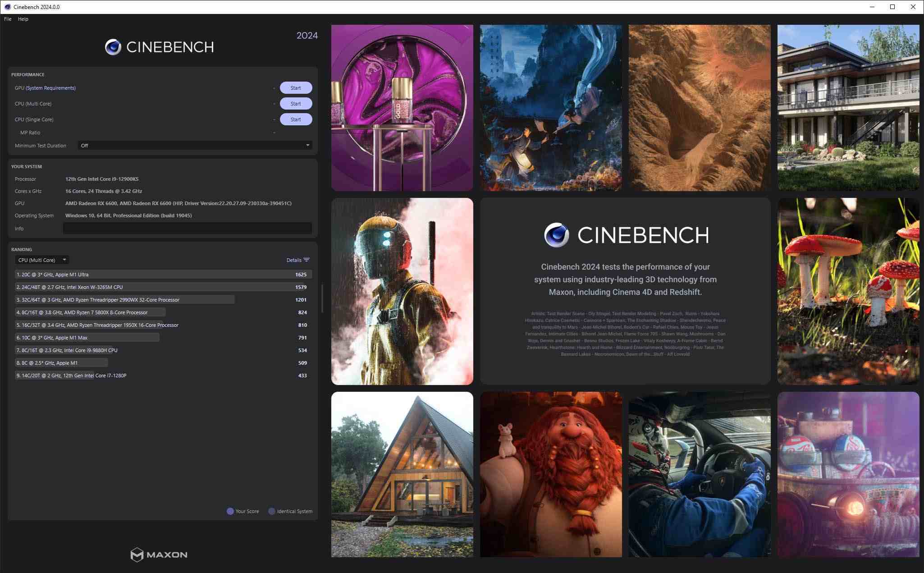The image size is (924, 573).
Task: Click the Cinebench logo in the left panel
Action: click(x=159, y=46)
